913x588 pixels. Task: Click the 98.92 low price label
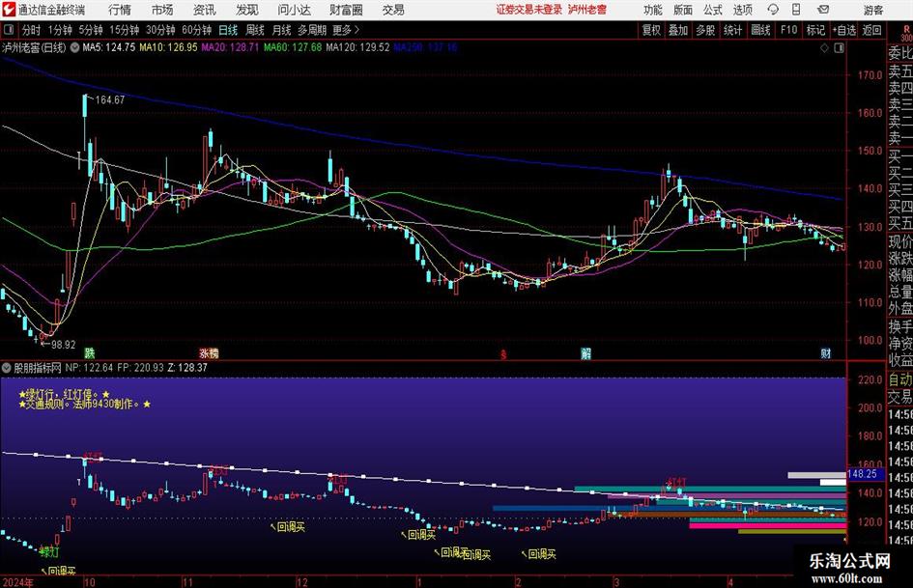[64, 344]
